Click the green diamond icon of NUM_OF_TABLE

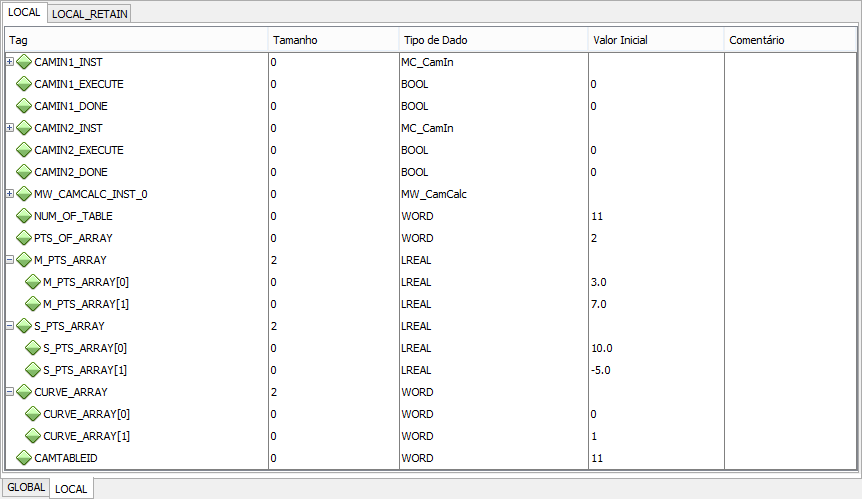[24, 216]
